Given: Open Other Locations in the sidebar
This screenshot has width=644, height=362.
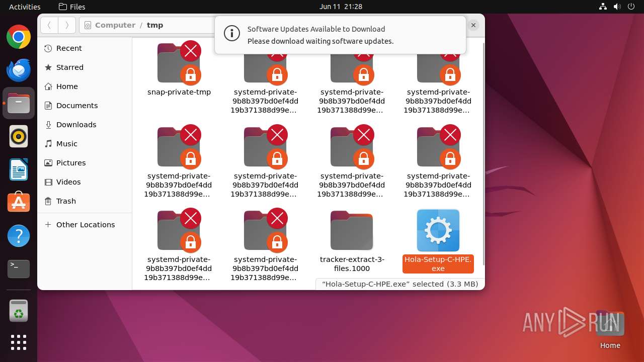Looking at the screenshot, I should 85,225.
